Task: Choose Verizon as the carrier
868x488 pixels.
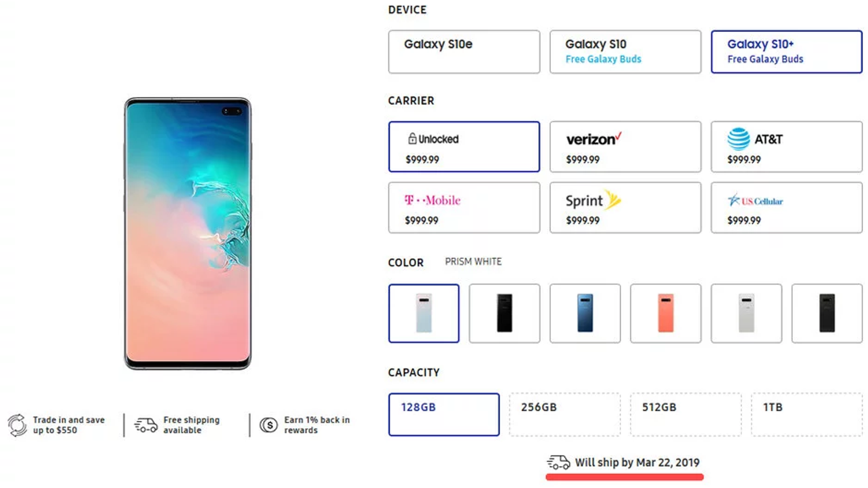Action: click(625, 147)
